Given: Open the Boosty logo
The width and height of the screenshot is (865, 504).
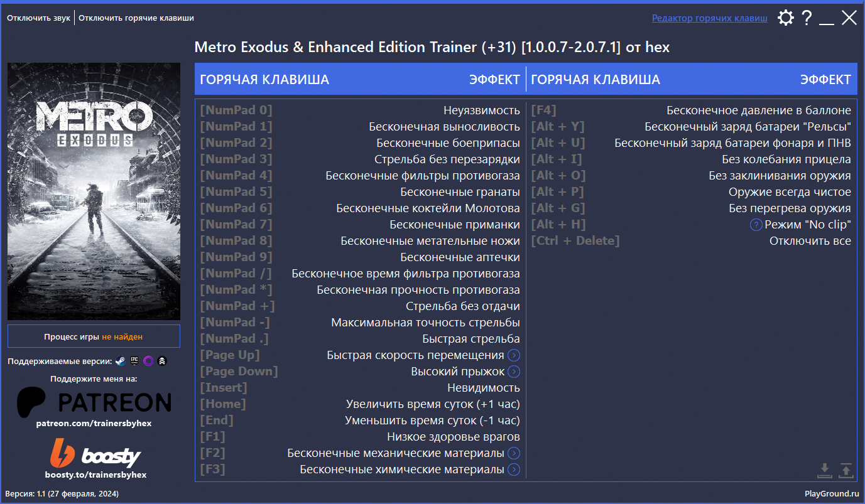Looking at the screenshot, I should pos(95,453).
